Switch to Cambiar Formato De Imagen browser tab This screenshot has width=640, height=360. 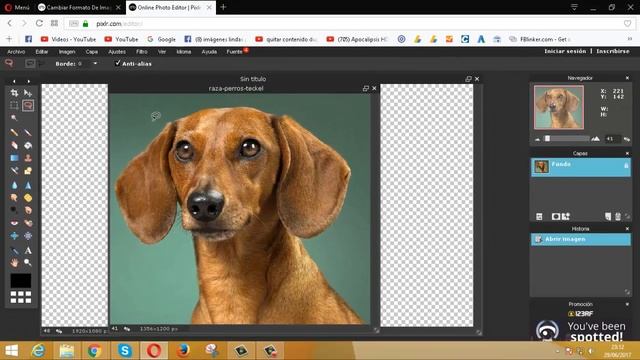[x=79, y=7]
